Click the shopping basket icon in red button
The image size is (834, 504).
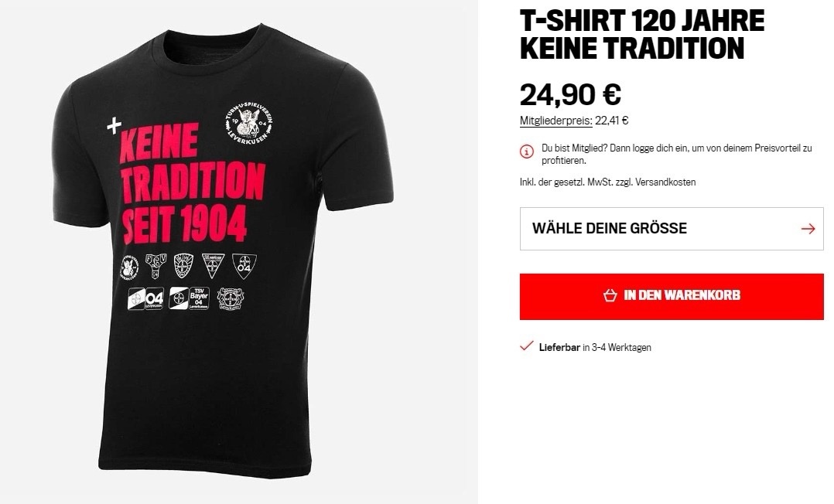point(610,295)
